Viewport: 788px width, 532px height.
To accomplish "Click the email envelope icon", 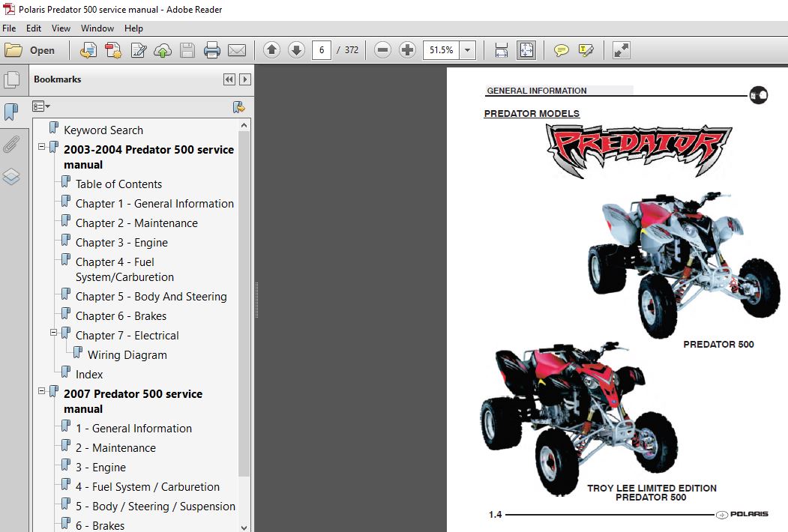I will [x=237, y=50].
